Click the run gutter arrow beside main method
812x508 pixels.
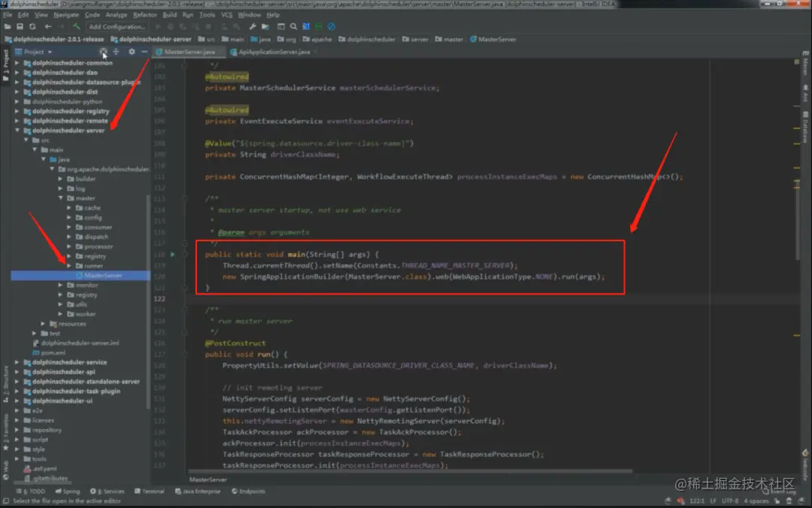pos(172,254)
